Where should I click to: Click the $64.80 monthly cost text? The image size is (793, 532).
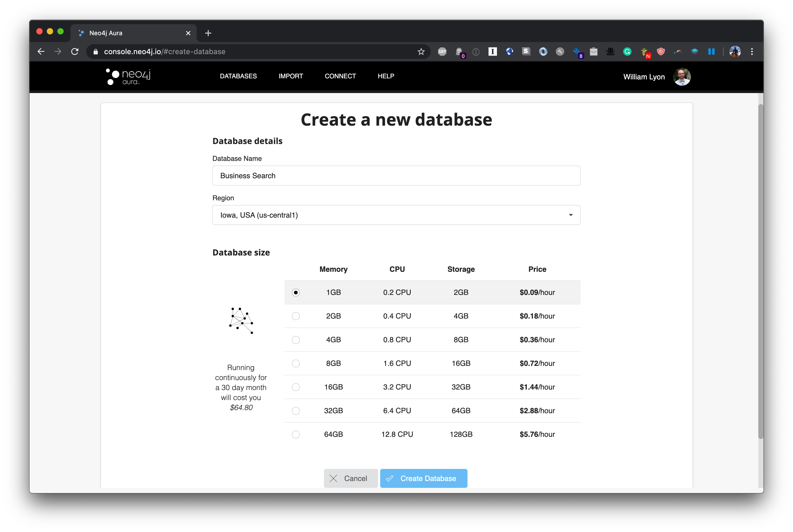241,408
